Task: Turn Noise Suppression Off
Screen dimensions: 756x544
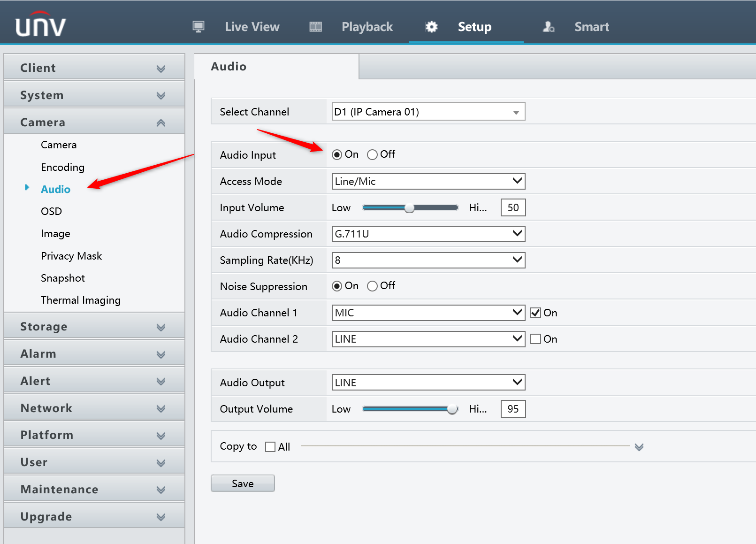Action: pyautogui.click(x=373, y=286)
